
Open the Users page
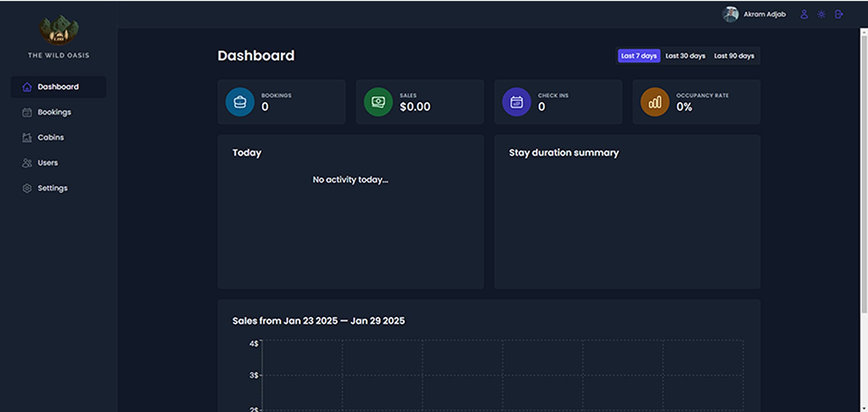tap(58, 162)
